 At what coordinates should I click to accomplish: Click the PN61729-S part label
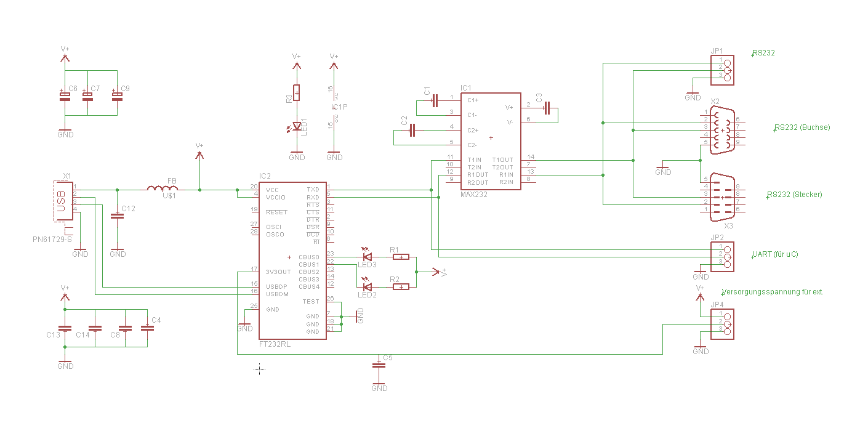pos(52,238)
